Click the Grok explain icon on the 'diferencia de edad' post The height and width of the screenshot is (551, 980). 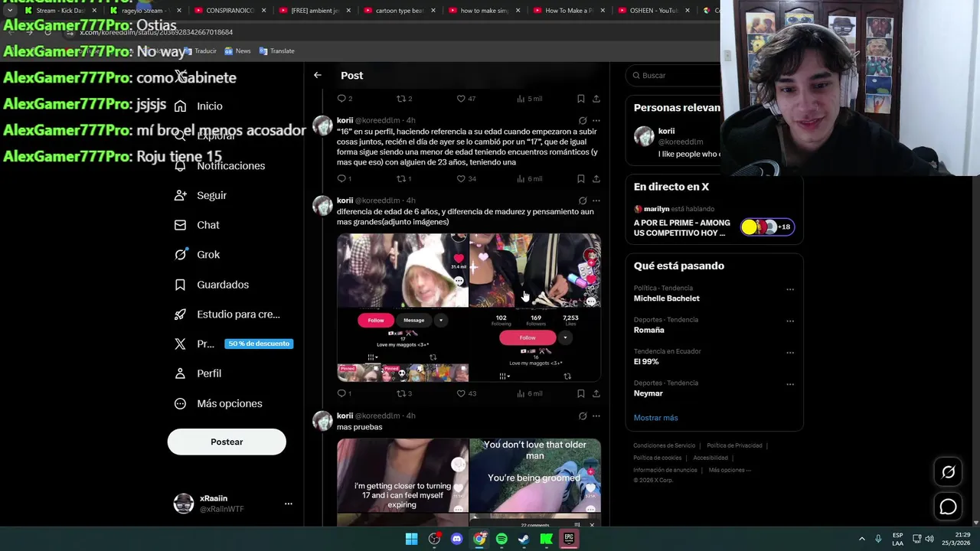coord(583,201)
